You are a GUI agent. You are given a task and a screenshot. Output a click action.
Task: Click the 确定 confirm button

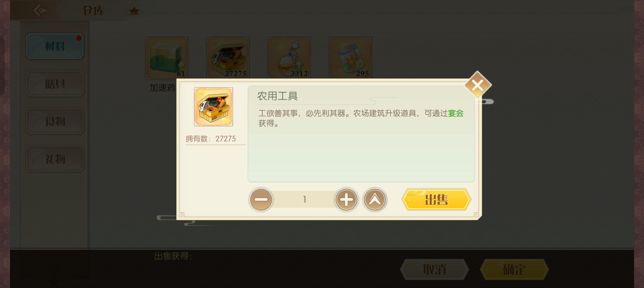tap(514, 269)
